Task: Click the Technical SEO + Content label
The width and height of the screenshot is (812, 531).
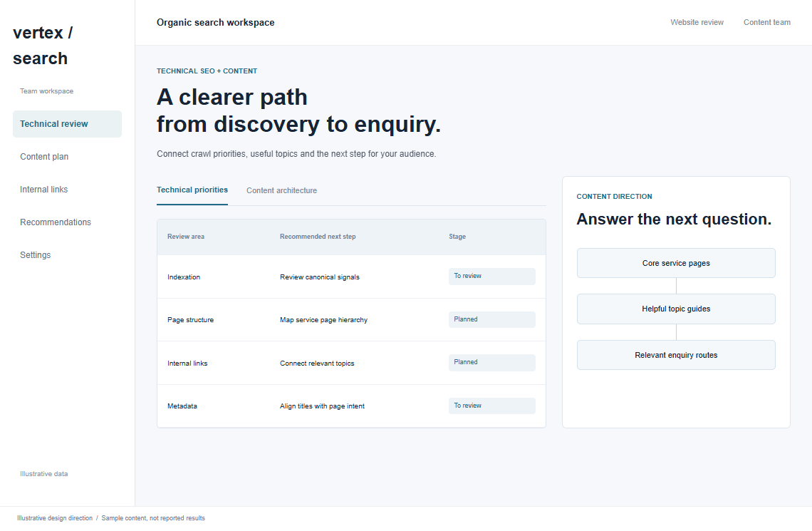Action: tap(207, 71)
